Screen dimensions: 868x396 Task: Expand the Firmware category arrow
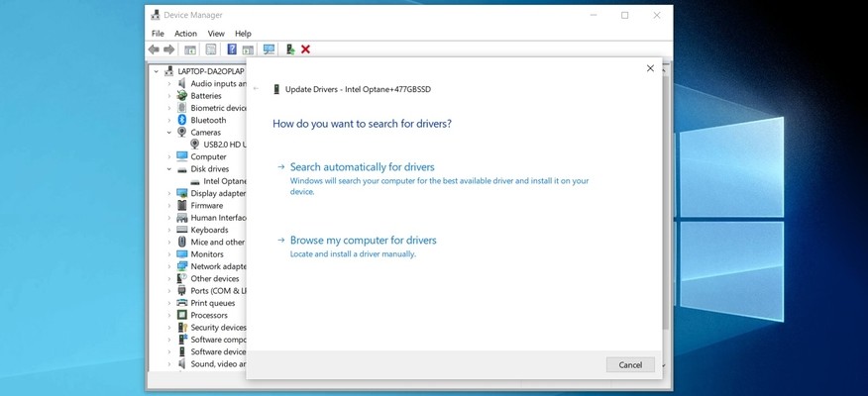point(168,205)
